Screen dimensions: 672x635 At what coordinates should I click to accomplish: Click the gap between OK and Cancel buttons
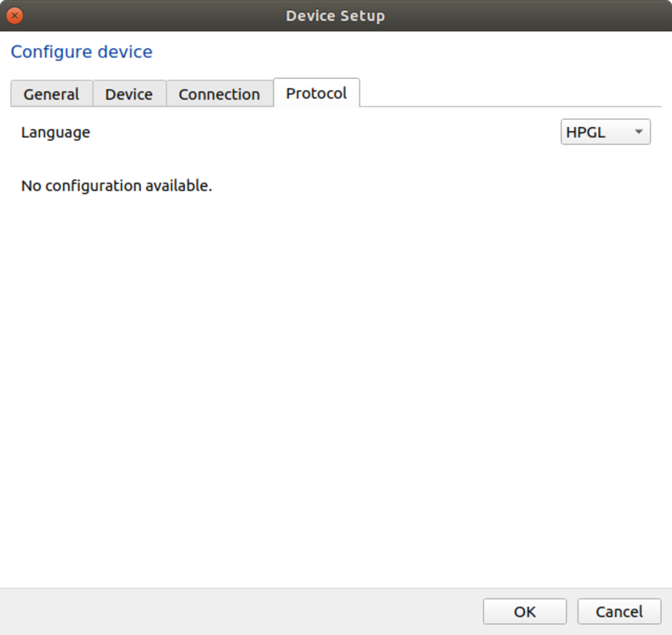(572, 611)
